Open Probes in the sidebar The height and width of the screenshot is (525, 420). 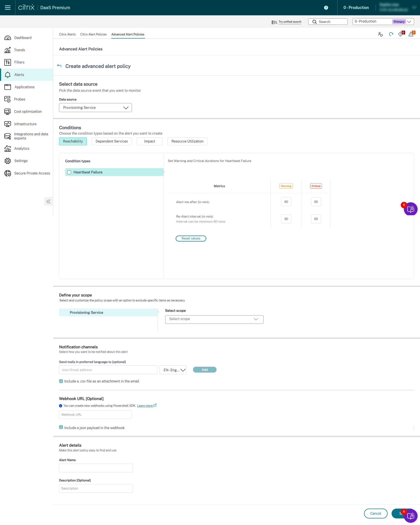tap(19, 99)
